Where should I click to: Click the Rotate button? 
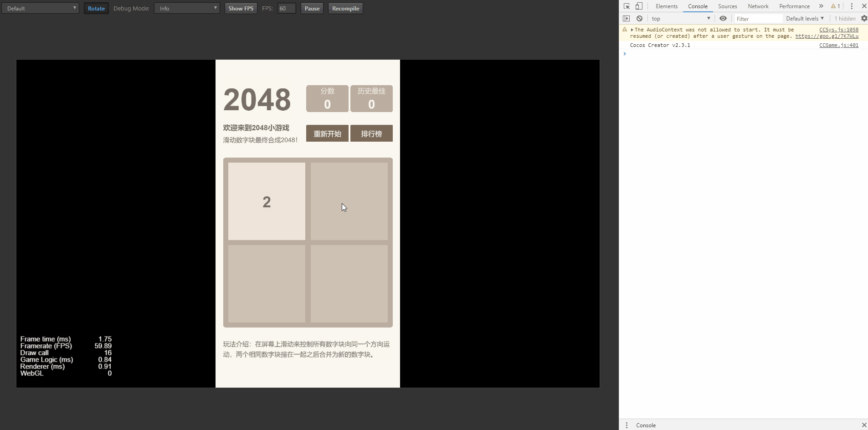[x=96, y=8]
